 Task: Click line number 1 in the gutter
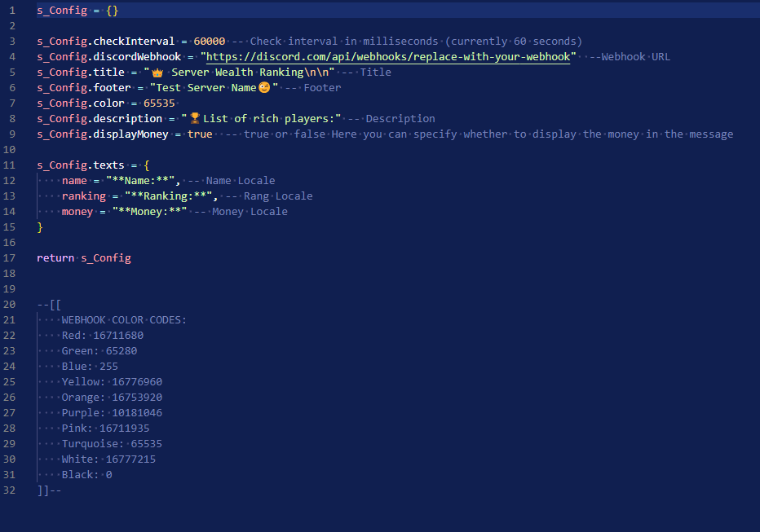tap(11, 11)
